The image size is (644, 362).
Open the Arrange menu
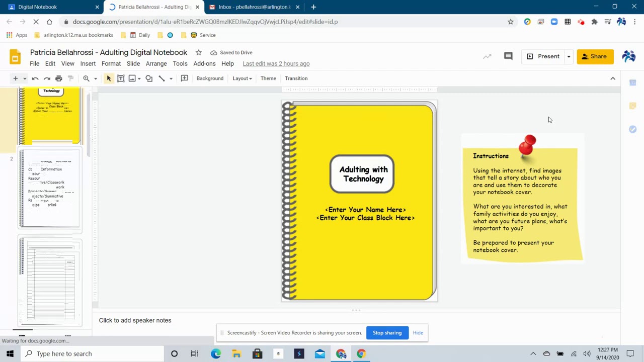(156, 64)
